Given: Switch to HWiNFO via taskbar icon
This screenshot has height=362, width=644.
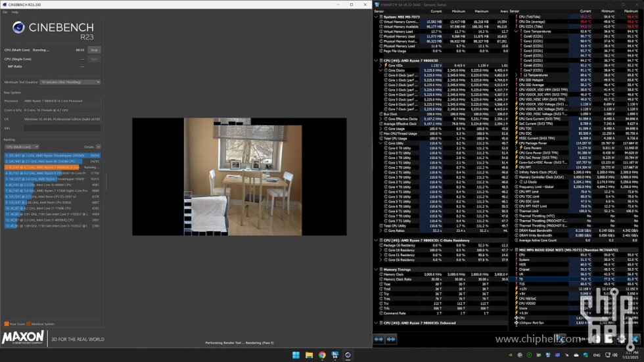Looking at the screenshot, I should coord(335,355).
